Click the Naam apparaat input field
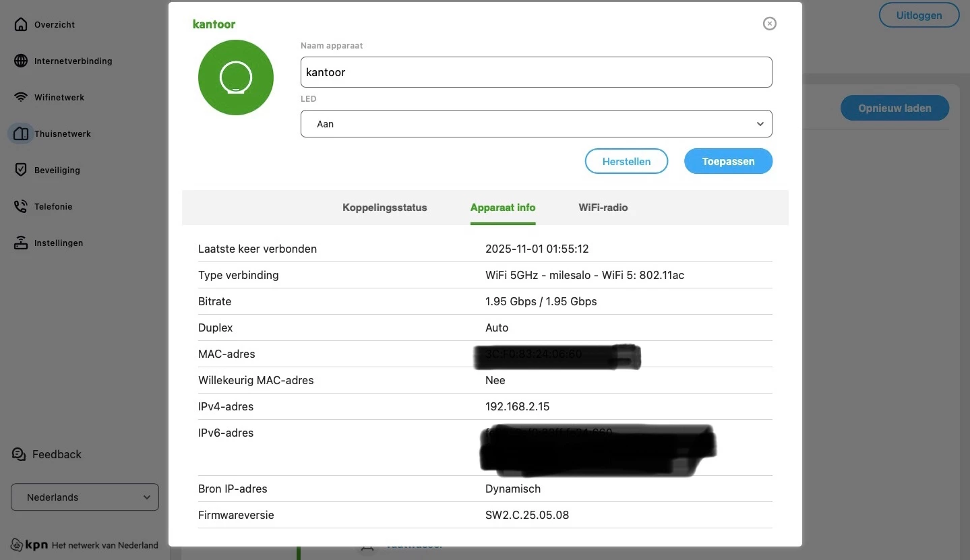 pos(537,72)
